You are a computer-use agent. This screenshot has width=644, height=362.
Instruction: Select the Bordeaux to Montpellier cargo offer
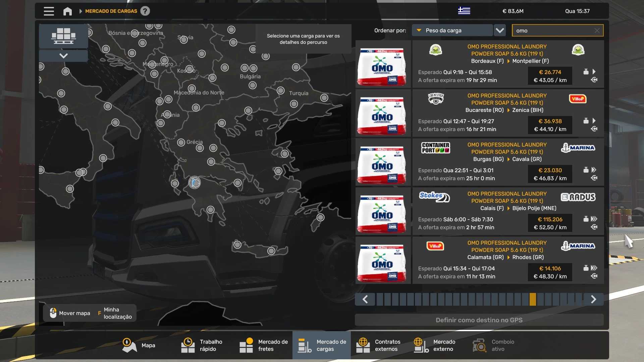[508, 63]
